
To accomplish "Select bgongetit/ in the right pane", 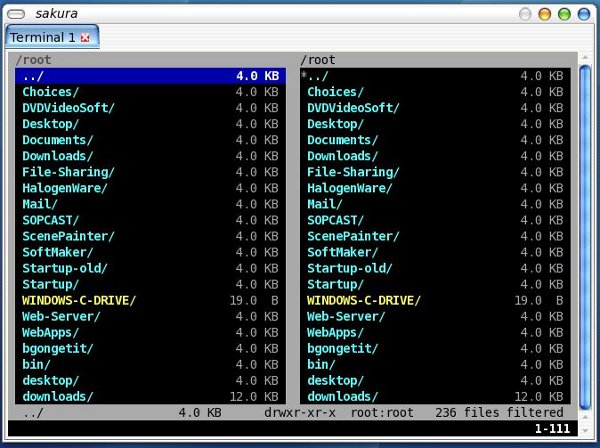I will (x=435, y=349).
